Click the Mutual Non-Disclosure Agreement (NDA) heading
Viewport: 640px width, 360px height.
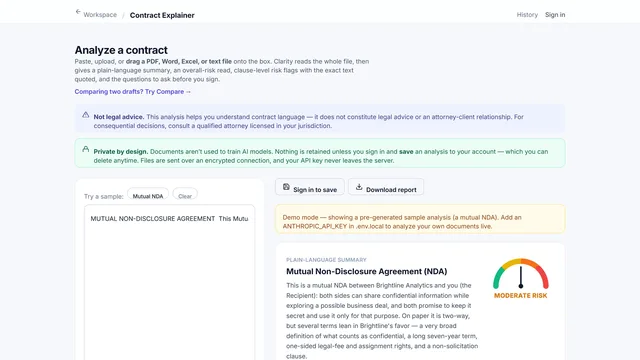tap(367, 271)
